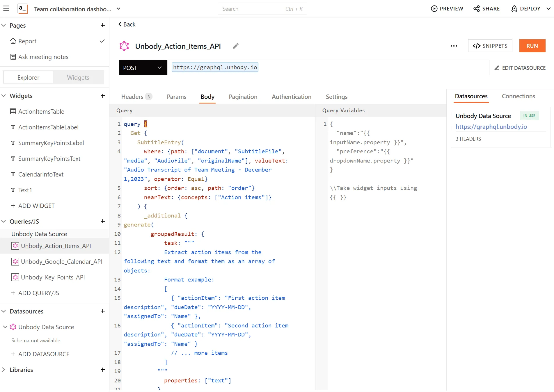Open the query's more options ellipsis menu
Image resolution: width=554 pixels, height=392 pixels.
pyautogui.click(x=454, y=46)
